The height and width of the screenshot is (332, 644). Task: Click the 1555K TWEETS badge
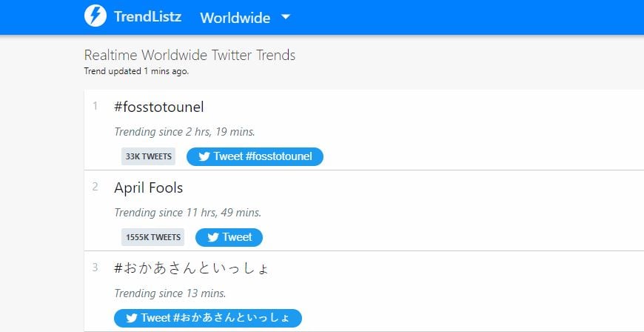(x=152, y=237)
